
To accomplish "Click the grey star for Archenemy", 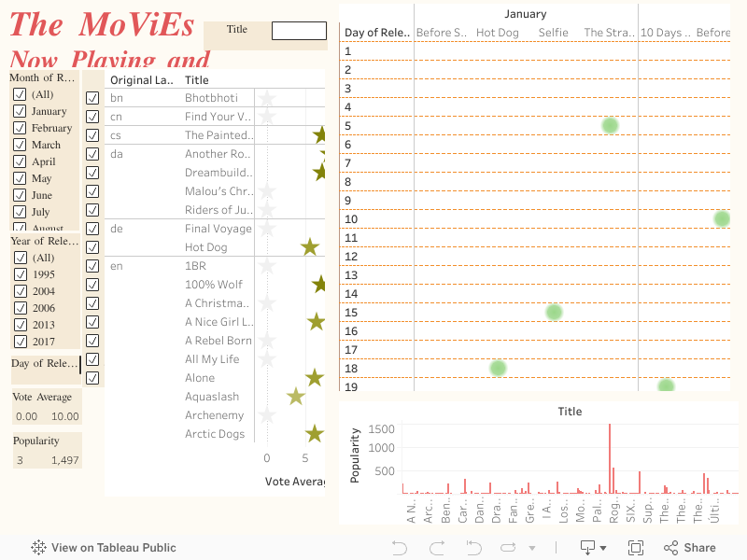I will pyautogui.click(x=267, y=415).
